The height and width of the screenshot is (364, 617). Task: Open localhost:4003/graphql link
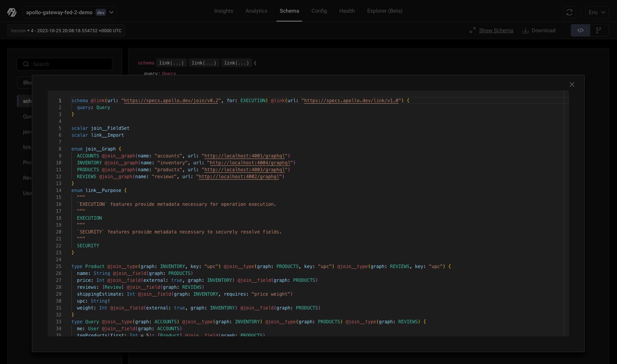245,170
